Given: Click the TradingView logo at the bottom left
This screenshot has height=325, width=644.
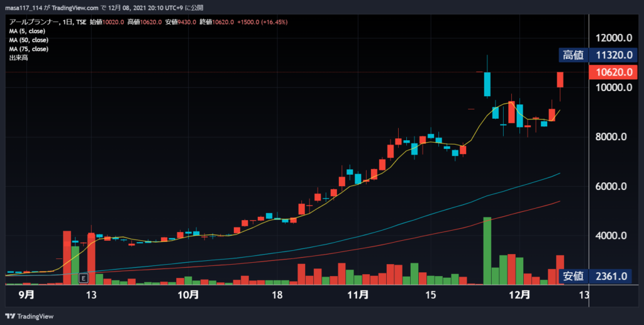Looking at the screenshot, I should click(29, 316).
